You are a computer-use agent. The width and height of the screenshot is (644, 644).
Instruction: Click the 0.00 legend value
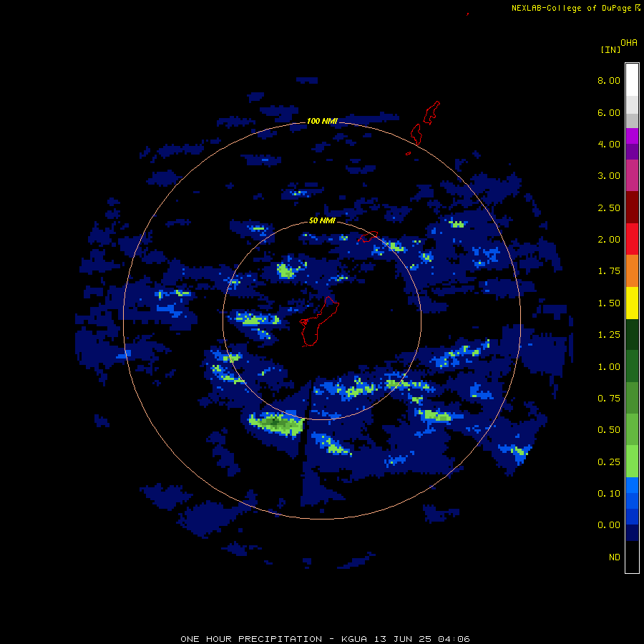[x=609, y=525]
